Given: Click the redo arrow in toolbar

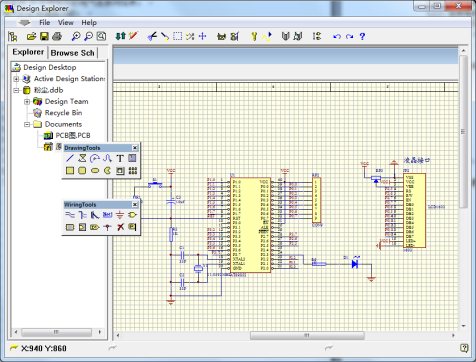Looking at the screenshot, I should 349,36.
